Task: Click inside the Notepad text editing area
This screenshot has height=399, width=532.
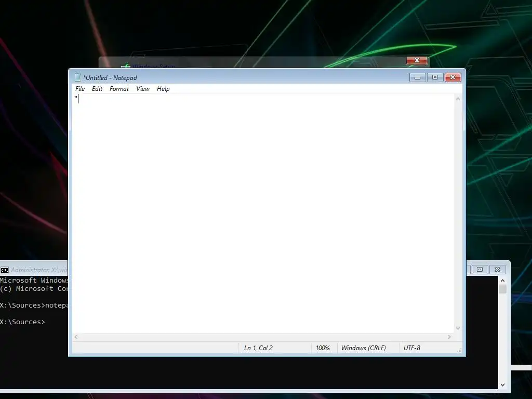Action: coord(263,214)
